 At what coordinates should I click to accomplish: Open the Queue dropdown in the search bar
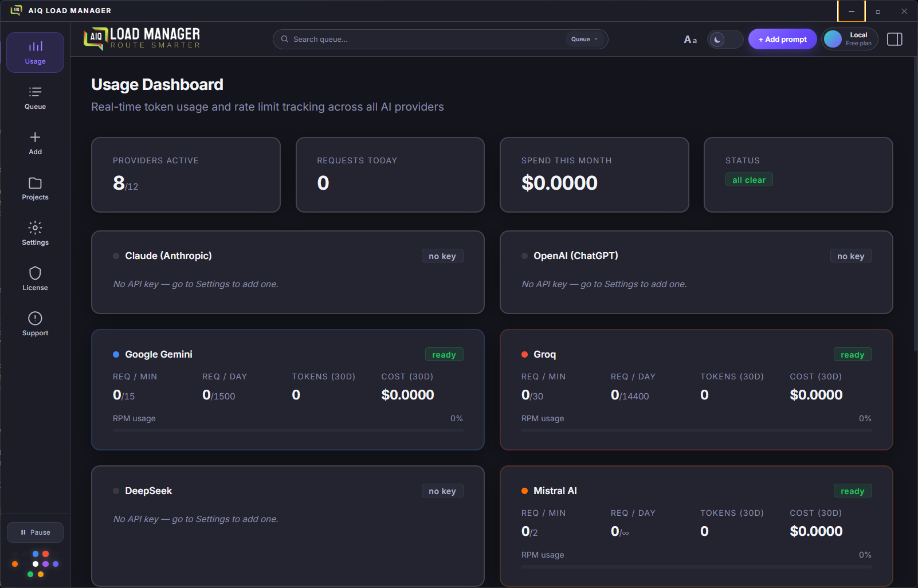click(x=584, y=39)
